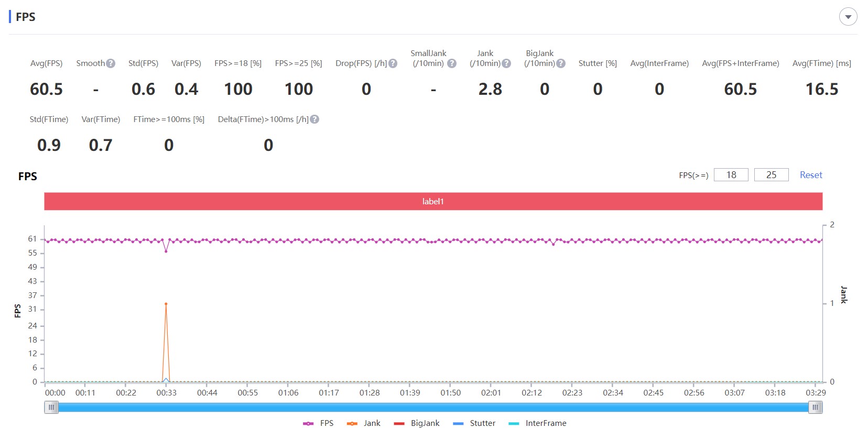Click the Avg(InterFrame) label
Viewport: 868px width, 428px height.
[659, 63]
